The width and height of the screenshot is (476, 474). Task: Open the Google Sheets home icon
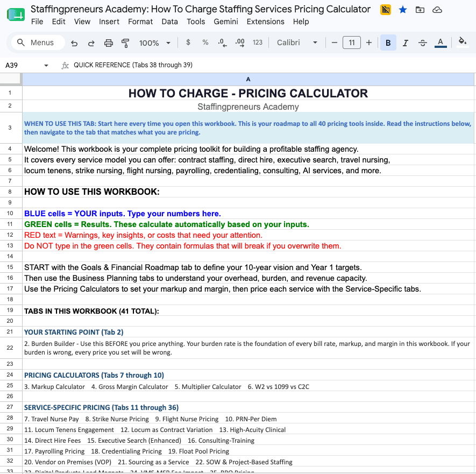16,15
